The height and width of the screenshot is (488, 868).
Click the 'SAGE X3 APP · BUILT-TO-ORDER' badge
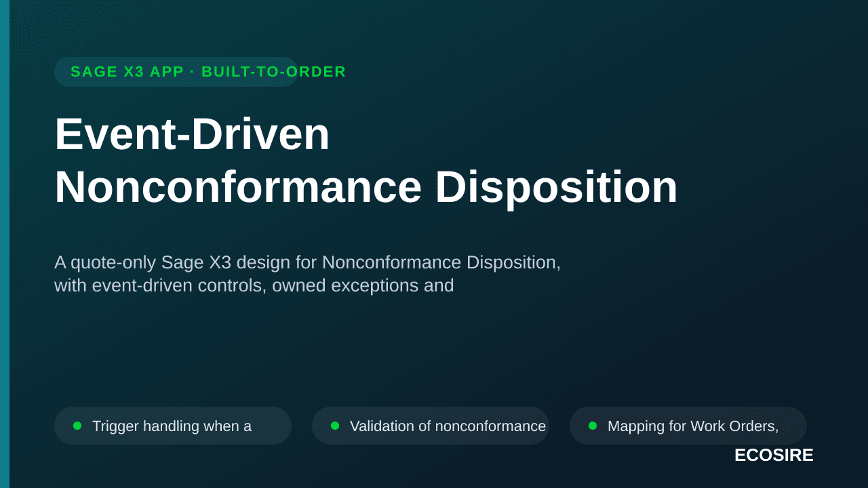[x=176, y=72]
